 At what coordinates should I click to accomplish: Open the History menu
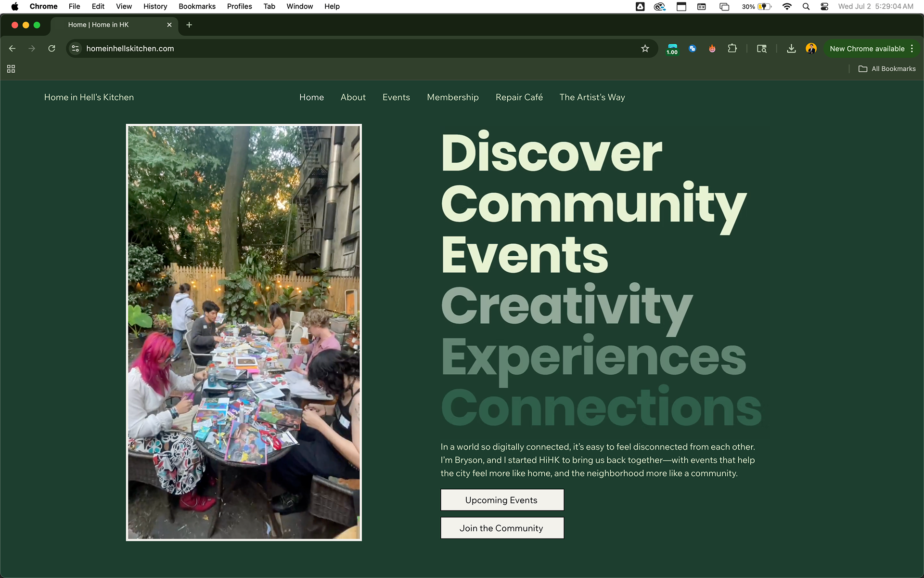[155, 6]
